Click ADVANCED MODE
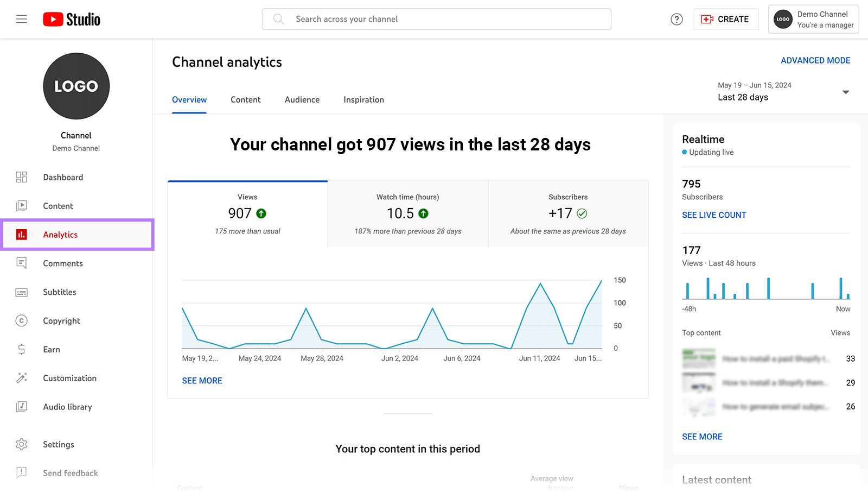This screenshot has height=492, width=868. (815, 60)
